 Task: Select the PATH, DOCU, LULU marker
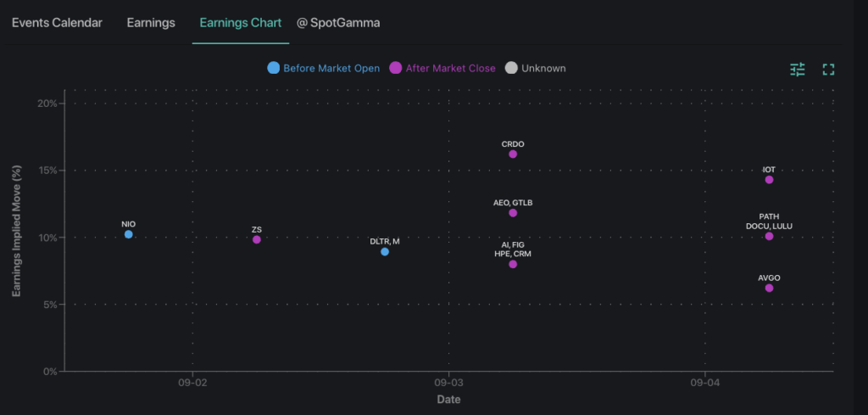[769, 236]
